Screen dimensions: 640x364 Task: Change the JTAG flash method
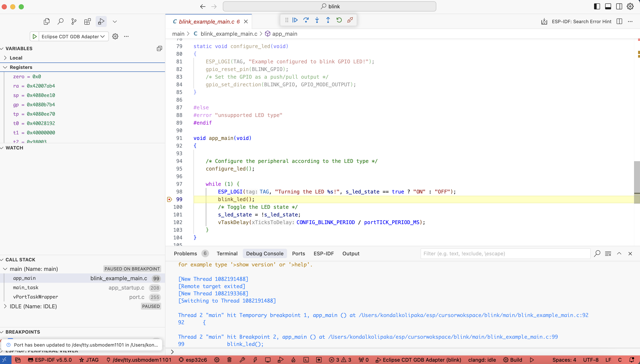click(x=89, y=360)
